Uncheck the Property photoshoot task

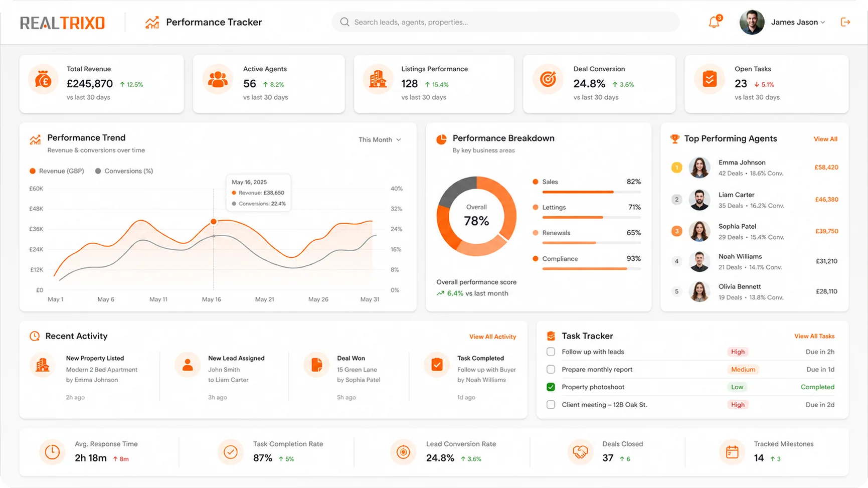pyautogui.click(x=551, y=387)
